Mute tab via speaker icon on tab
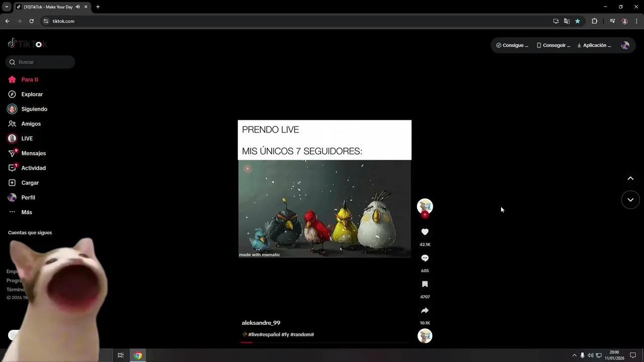This screenshot has height=362, width=644. 77,7
